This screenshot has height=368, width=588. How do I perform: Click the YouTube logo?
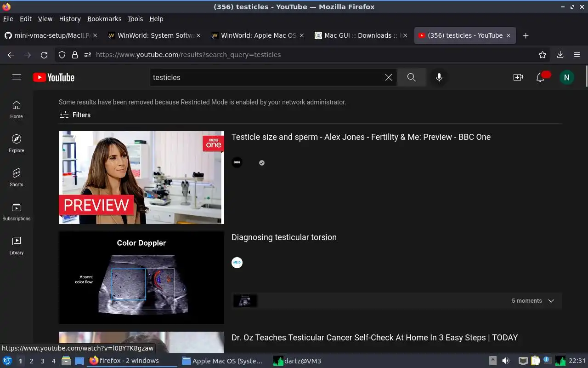pyautogui.click(x=54, y=77)
